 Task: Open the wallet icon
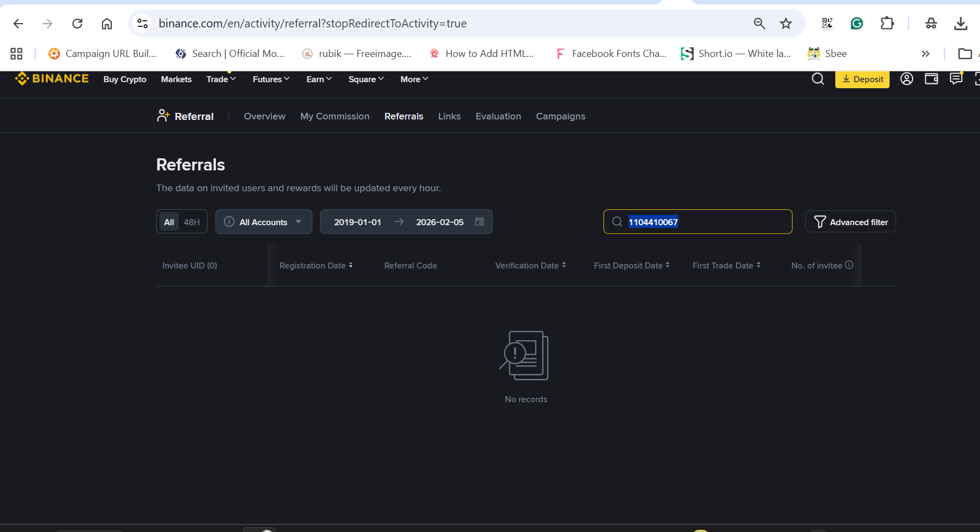point(931,79)
